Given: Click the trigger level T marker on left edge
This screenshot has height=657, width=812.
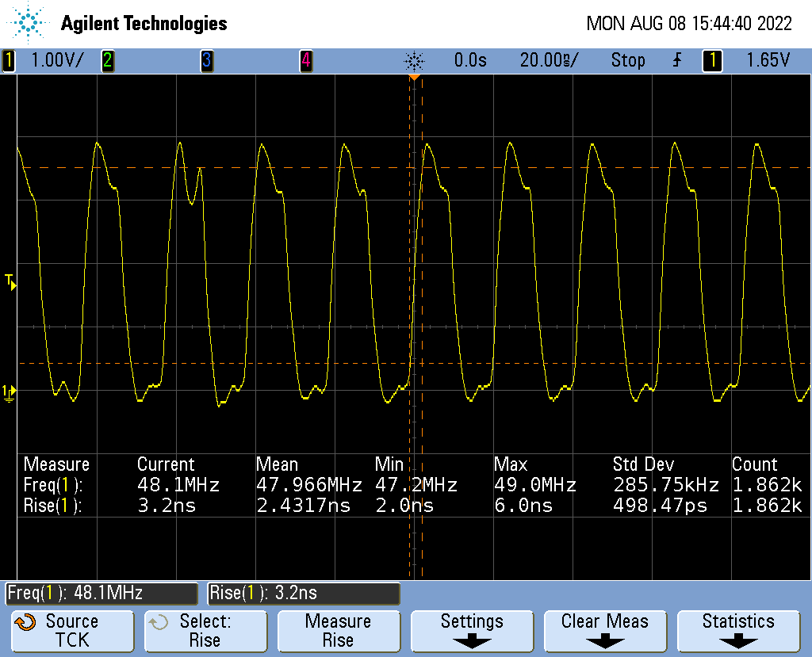Looking at the screenshot, I should point(10,281).
